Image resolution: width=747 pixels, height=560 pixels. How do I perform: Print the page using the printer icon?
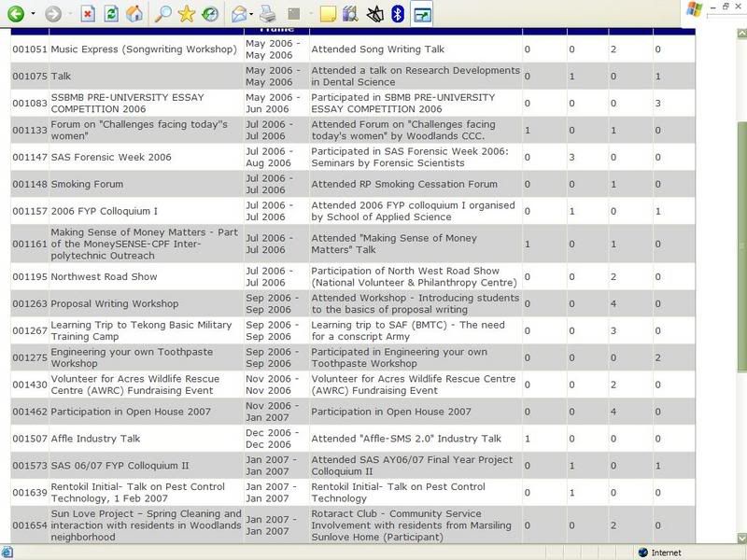[268, 14]
